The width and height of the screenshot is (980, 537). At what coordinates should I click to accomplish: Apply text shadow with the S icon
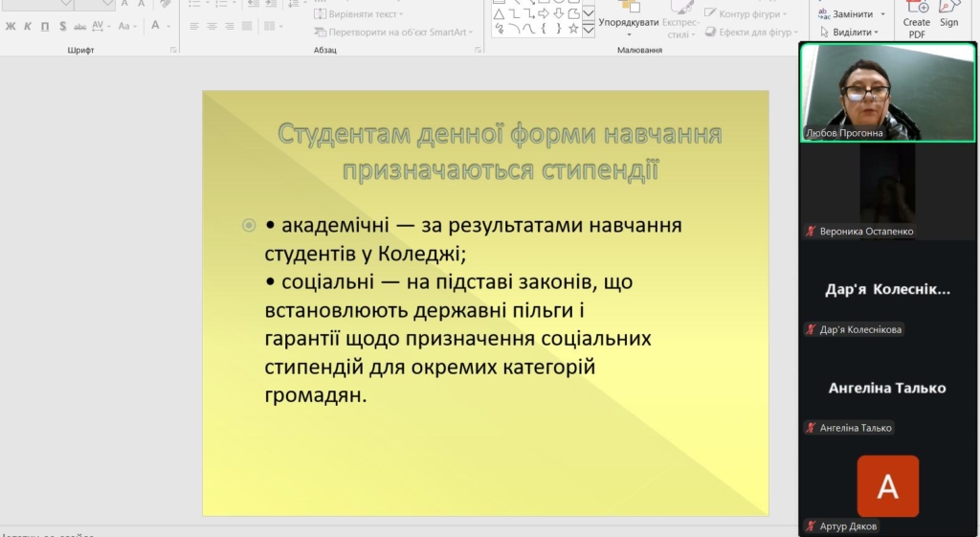63,26
